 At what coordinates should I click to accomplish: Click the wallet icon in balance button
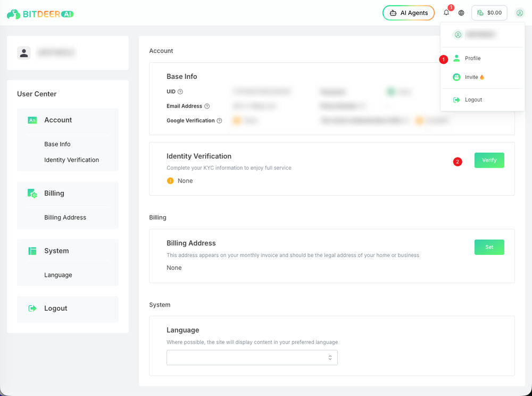point(480,13)
